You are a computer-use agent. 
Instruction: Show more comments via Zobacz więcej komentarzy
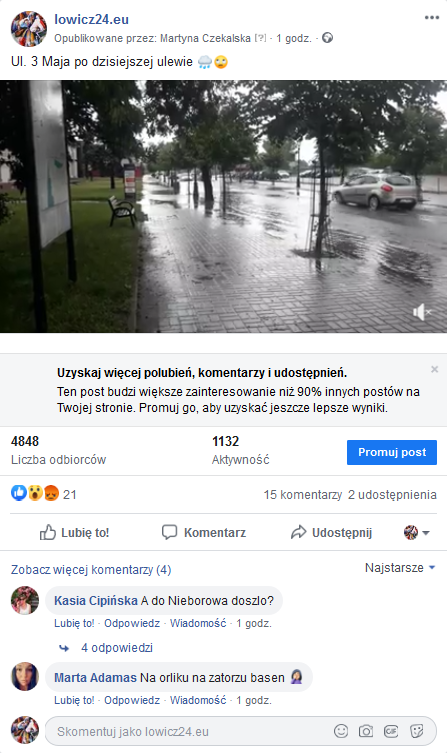click(x=91, y=570)
